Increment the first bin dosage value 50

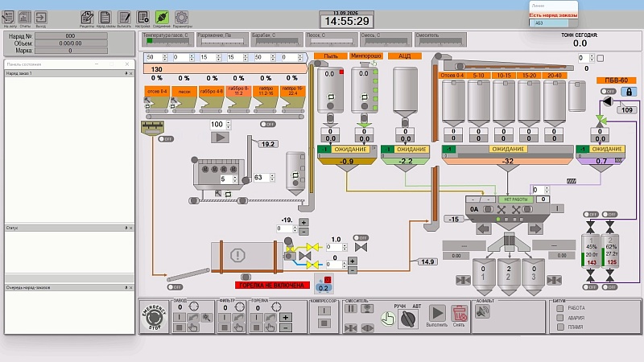[165, 56]
